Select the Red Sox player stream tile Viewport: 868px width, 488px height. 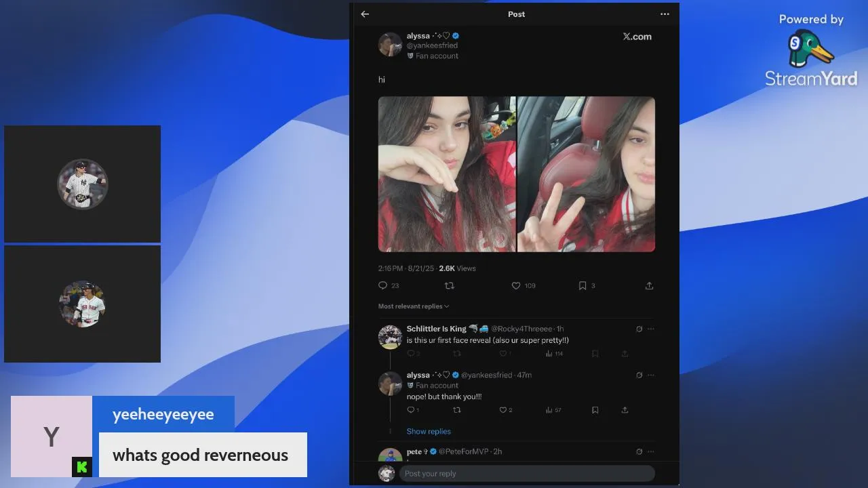[x=83, y=304]
